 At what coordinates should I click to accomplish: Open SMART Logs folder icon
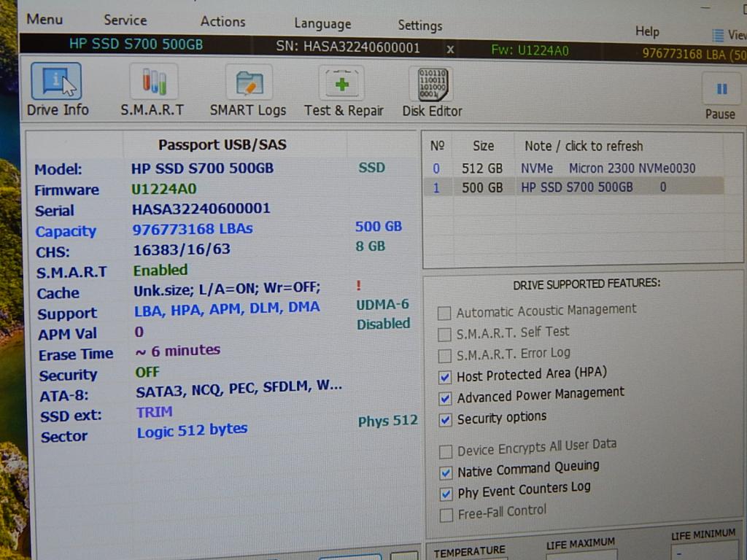249,83
